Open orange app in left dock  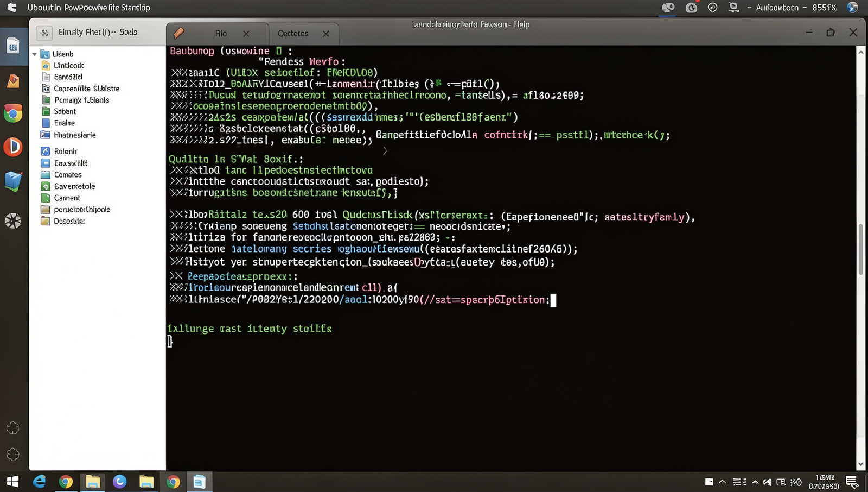(x=13, y=81)
